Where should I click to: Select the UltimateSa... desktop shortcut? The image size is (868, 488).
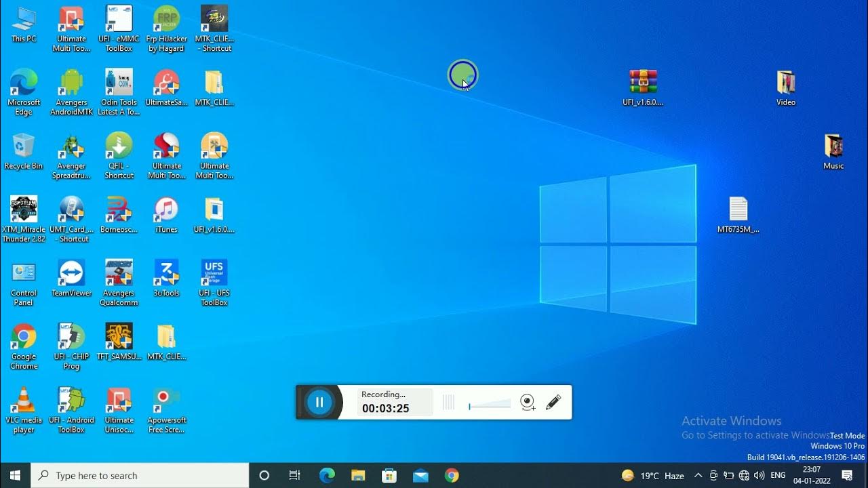click(166, 88)
